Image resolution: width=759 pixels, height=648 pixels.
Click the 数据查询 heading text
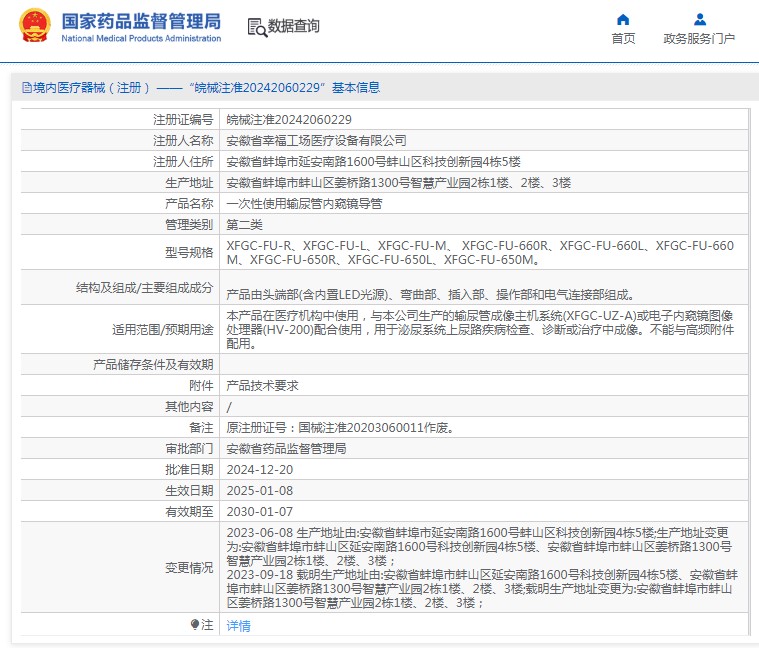tap(294, 26)
